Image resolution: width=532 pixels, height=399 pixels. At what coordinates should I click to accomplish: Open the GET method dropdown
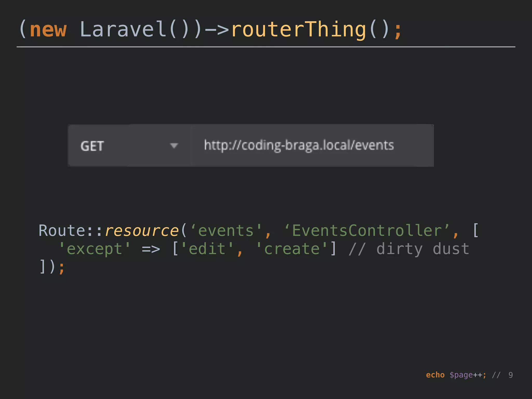point(129,145)
